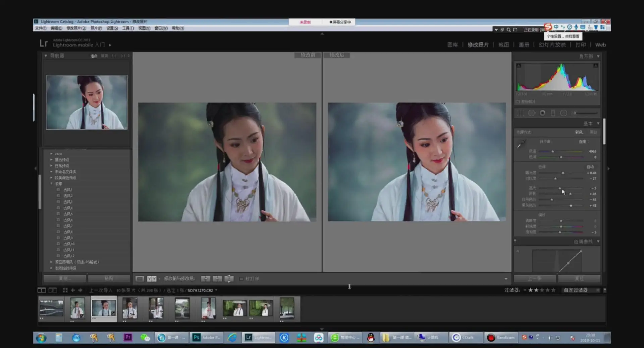The width and height of the screenshot is (644, 348).
Task: Select the white balance eyedropper tool
Action: [x=521, y=144]
